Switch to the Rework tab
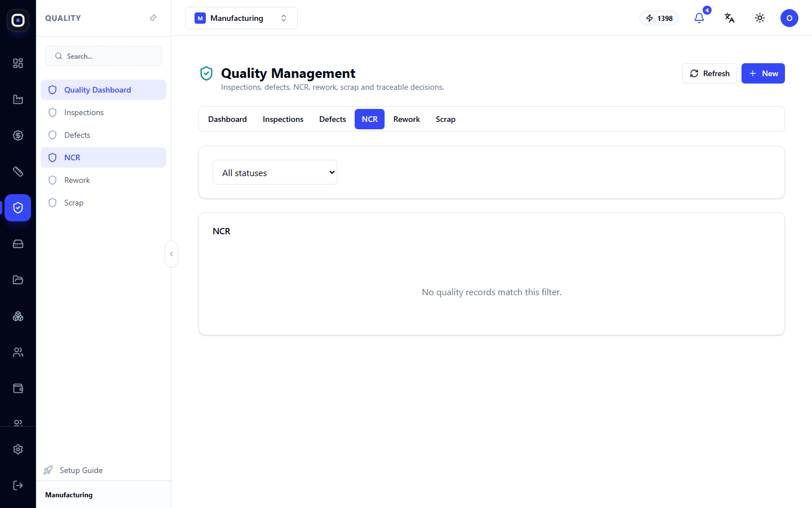 407,119
